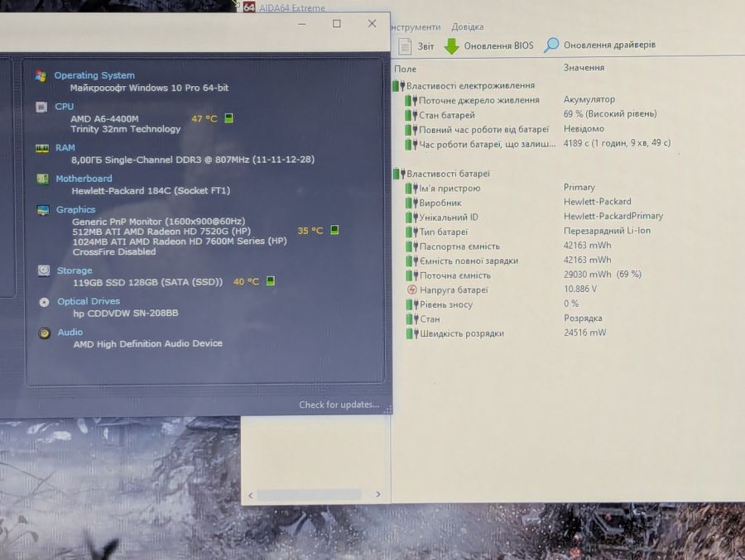Viewport: 745px width, 560px height.
Task: Click battery icon beside Властивості батареї
Action: 399,174
